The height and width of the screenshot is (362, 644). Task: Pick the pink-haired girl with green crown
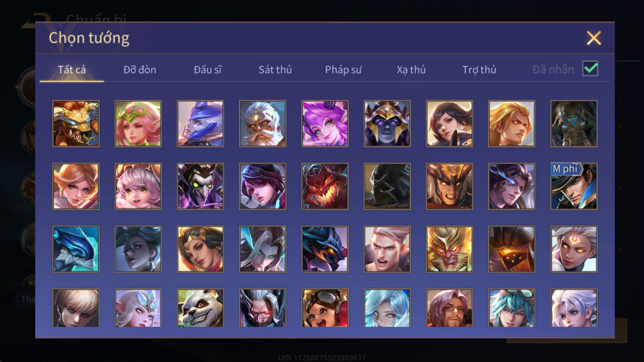(138, 123)
